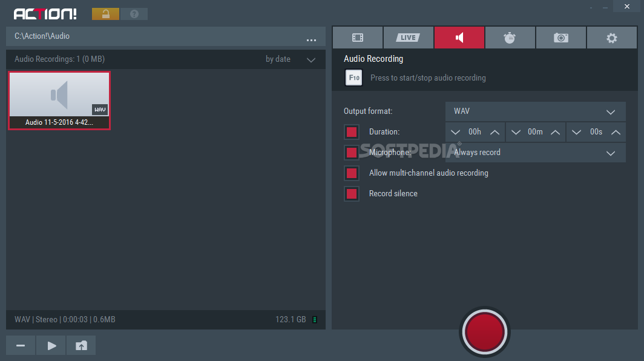Open the screenshots camera tab

[561, 38]
